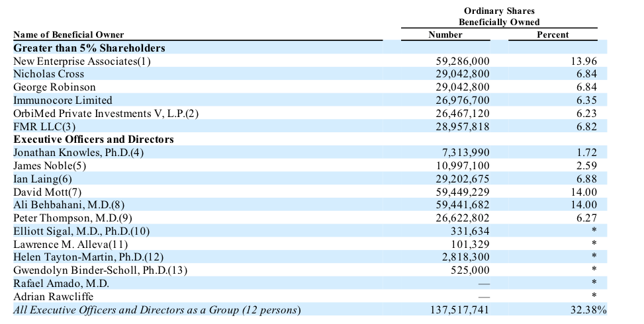Click on George Robinson in the owner list

(54, 87)
